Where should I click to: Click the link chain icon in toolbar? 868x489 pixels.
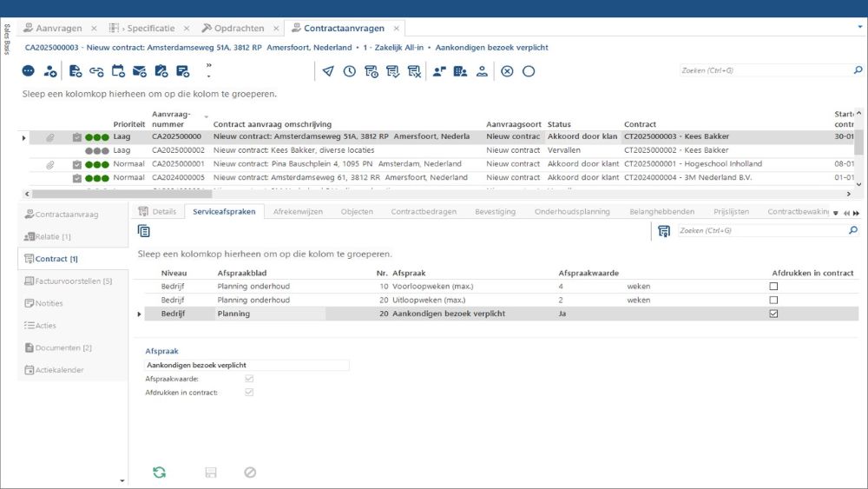(x=96, y=71)
